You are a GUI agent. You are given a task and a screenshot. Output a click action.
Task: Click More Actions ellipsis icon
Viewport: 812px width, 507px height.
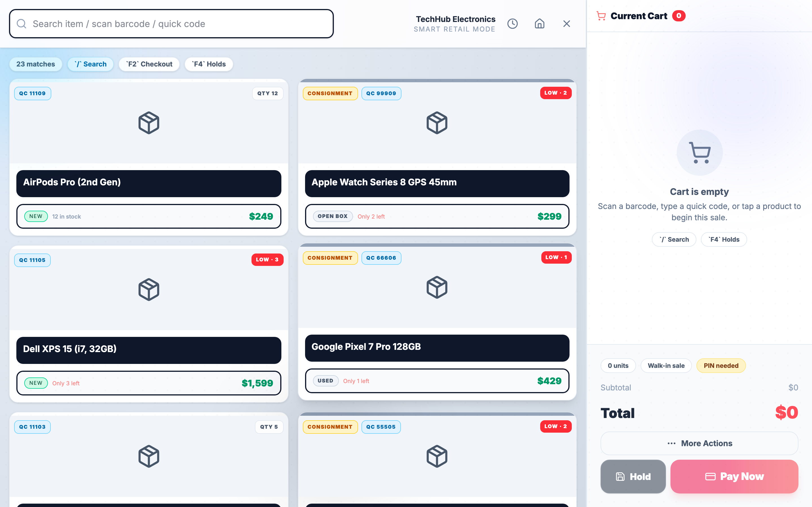671,443
